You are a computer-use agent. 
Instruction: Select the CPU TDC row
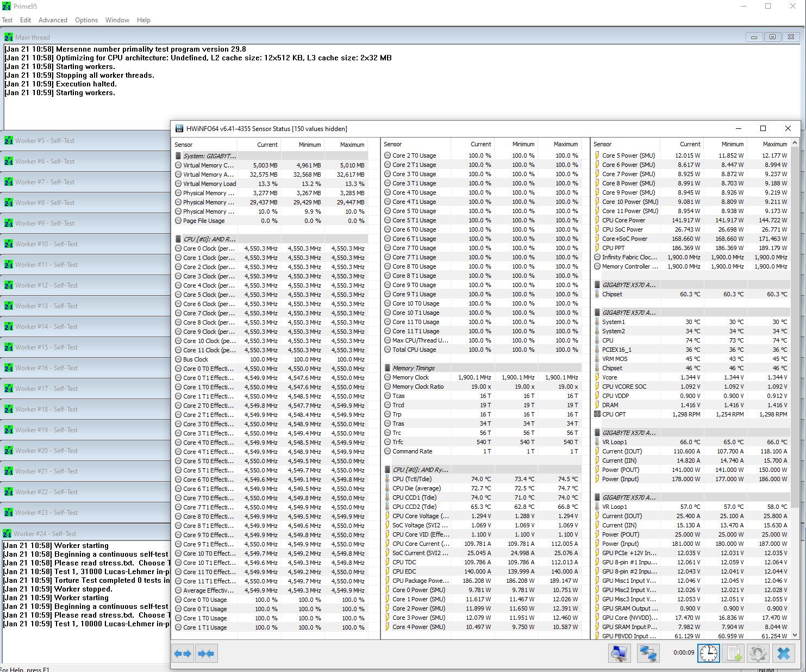pos(482,562)
